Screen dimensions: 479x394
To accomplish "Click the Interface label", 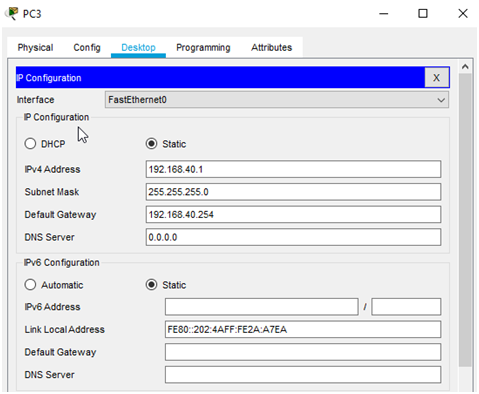I will pyautogui.click(x=35, y=100).
